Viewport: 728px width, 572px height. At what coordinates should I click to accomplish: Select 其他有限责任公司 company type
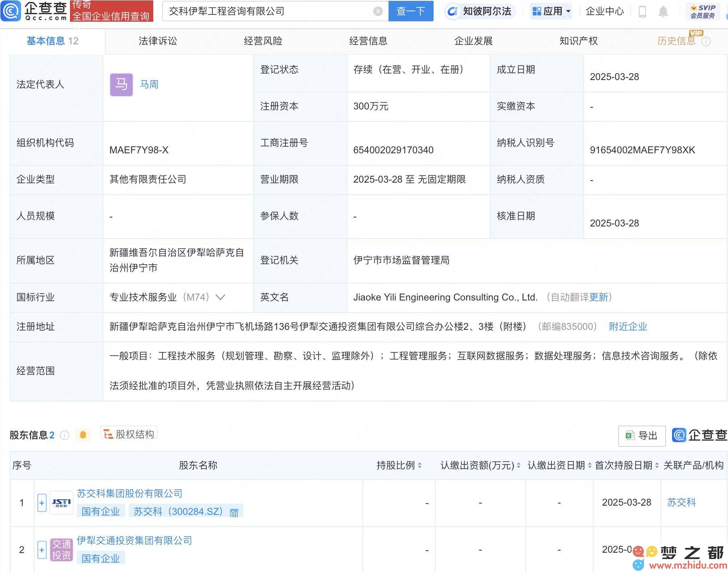148,179
